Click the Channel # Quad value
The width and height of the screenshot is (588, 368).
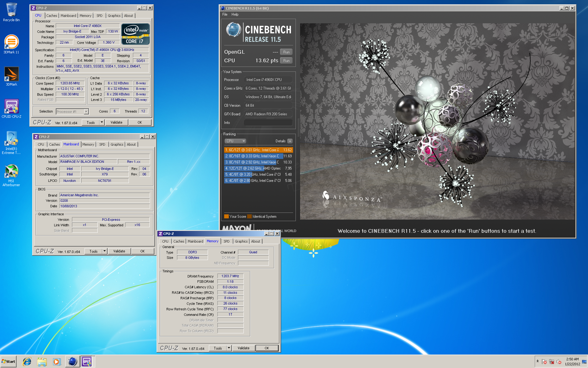tap(253, 252)
